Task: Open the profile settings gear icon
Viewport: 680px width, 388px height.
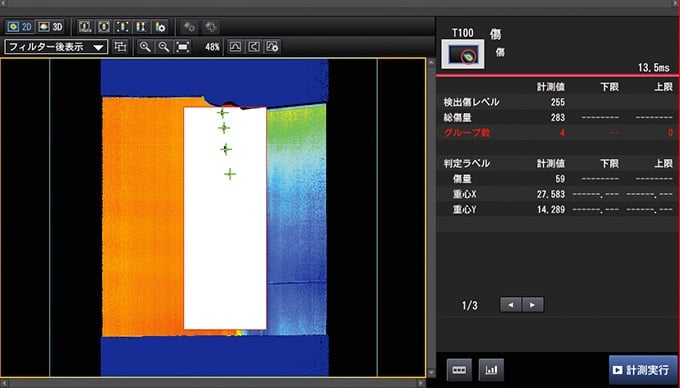Action: 273,47
